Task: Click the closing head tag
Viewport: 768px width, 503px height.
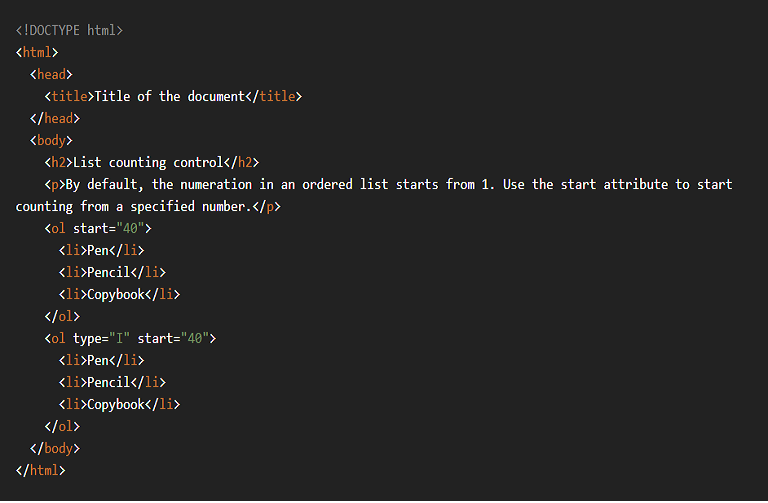Action: (x=54, y=118)
